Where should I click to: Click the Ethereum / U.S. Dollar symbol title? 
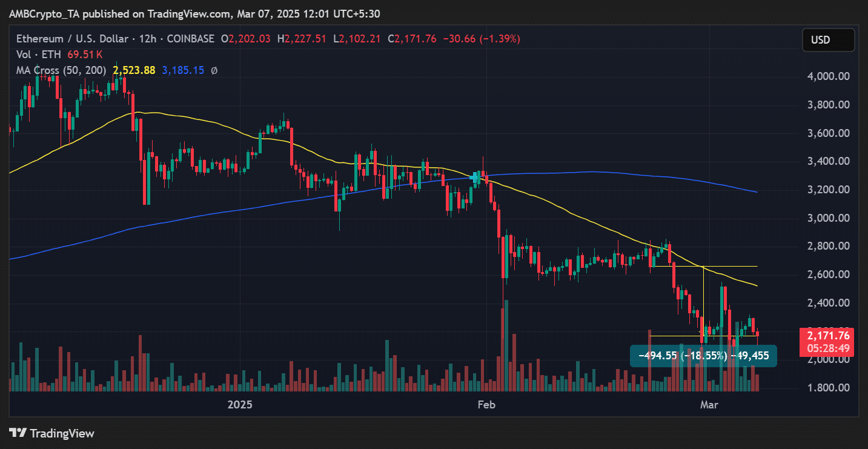click(x=73, y=39)
